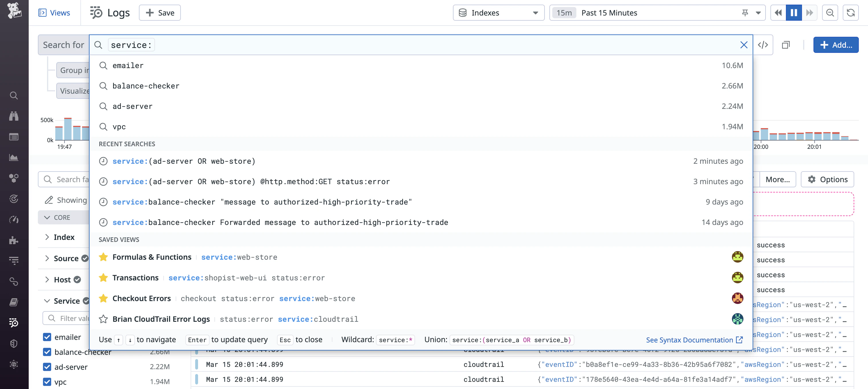
Task: Open Checkout Errors saved view
Action: [x=421, y=298]
